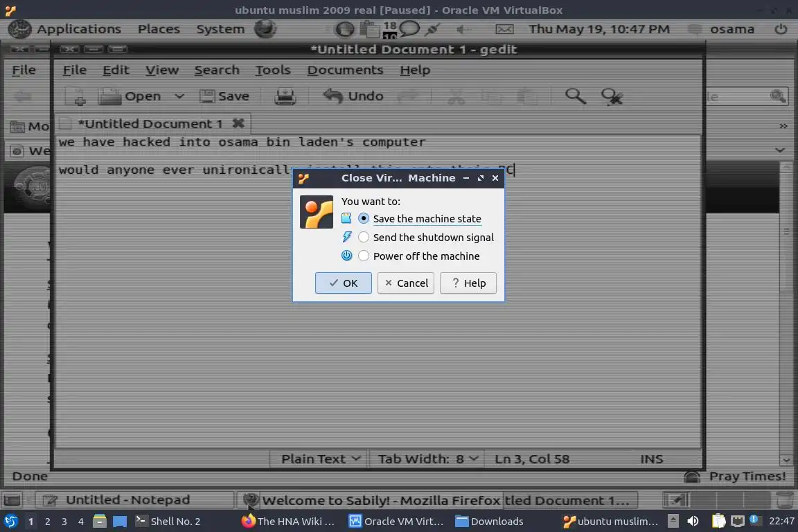Click the osama user menu
The height and width of the screenshot is (532, 798).
point(731,29)
